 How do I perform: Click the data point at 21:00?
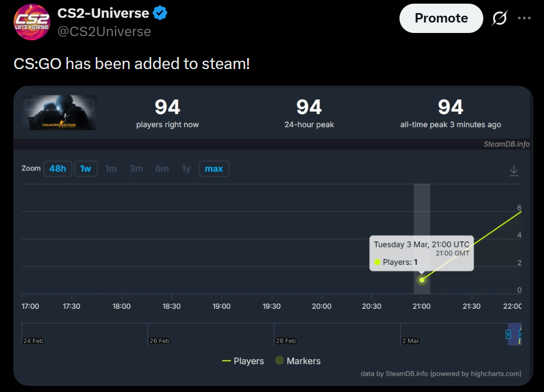[x=421, y=280]
